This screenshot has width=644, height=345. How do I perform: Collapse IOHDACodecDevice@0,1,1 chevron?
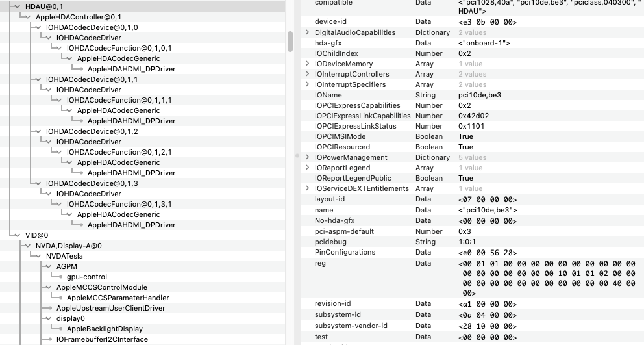pos(38,79)
